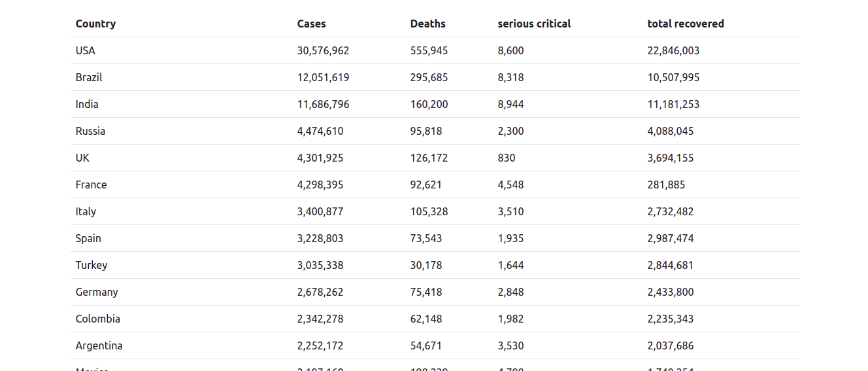Click USA total recovered value 22,846,003
868x371 pixels.
coord(674,50)
